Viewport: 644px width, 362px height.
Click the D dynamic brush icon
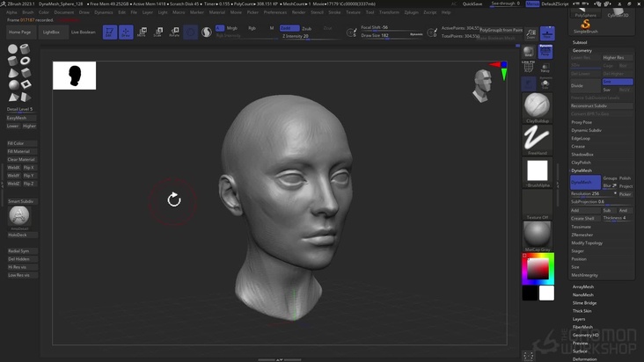[432, 33]
